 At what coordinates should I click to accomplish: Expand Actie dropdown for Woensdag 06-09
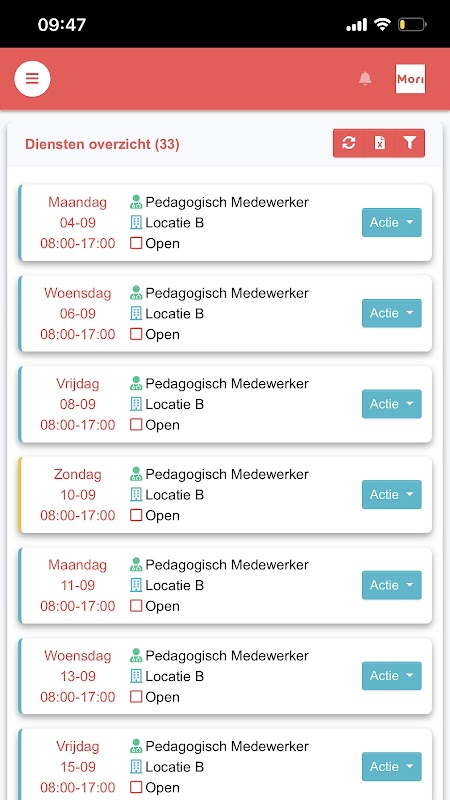[392, 313]
